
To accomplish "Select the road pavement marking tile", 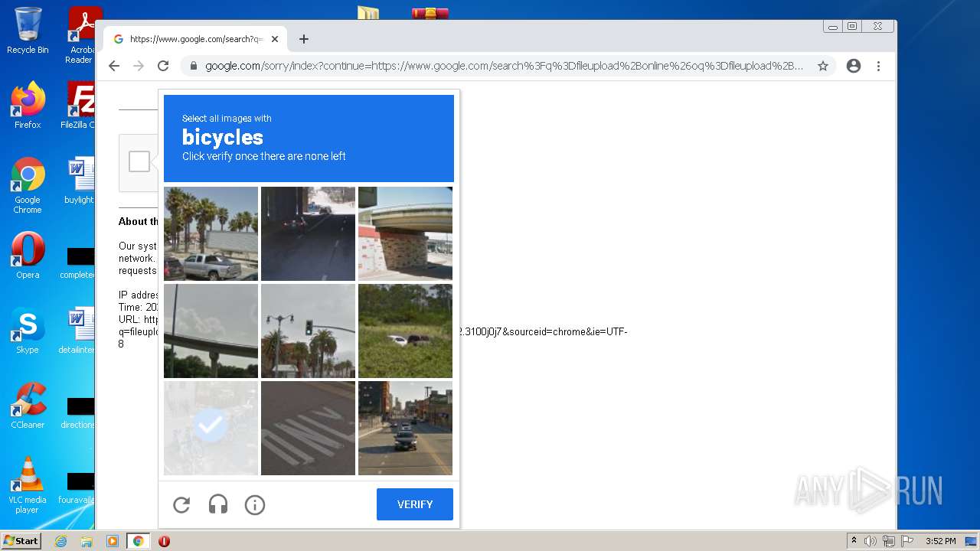I will (308, 428).
